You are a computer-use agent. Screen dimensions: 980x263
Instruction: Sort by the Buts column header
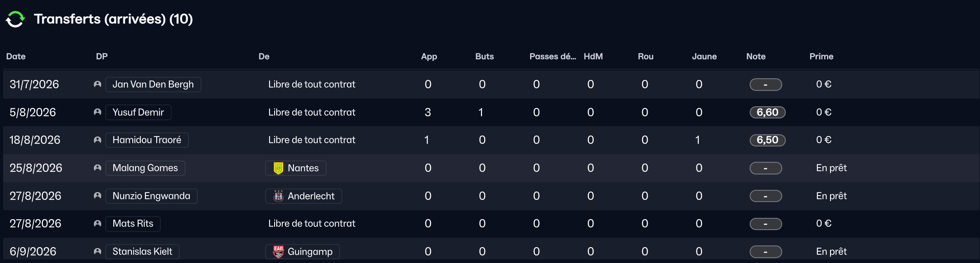(484, 56)
